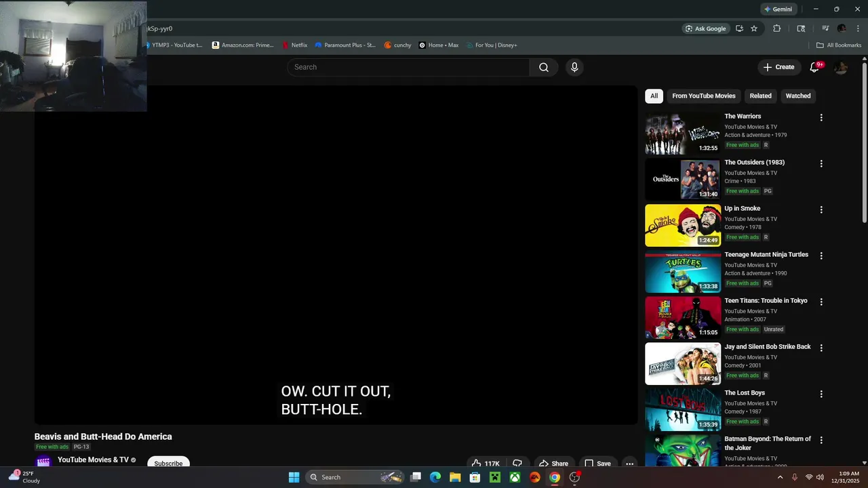
Task: Open Chrome extensions puzzle icon
Action: tap(777, 28)
